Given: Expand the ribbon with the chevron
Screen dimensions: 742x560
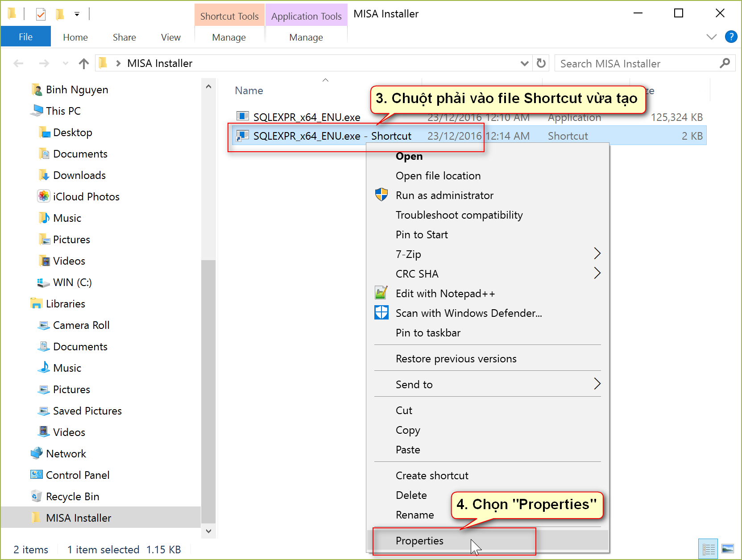Looking at the screenshot, I should (712, 37).
